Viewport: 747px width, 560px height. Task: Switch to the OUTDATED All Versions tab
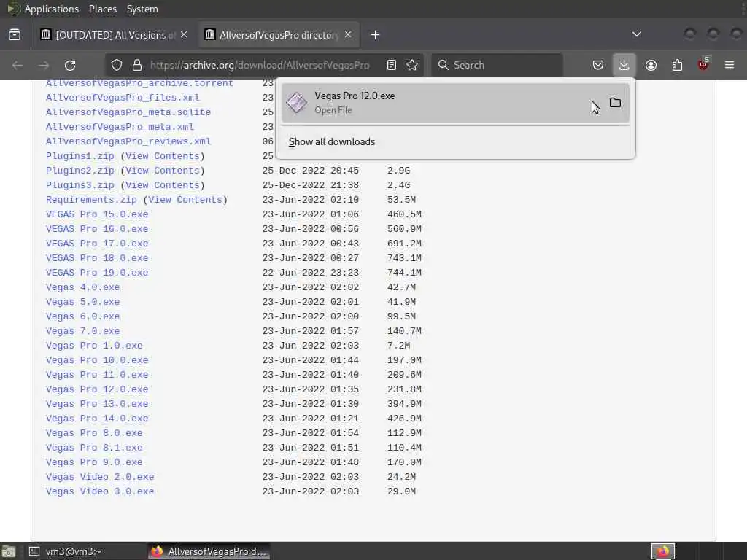click(x=115, y=35)
